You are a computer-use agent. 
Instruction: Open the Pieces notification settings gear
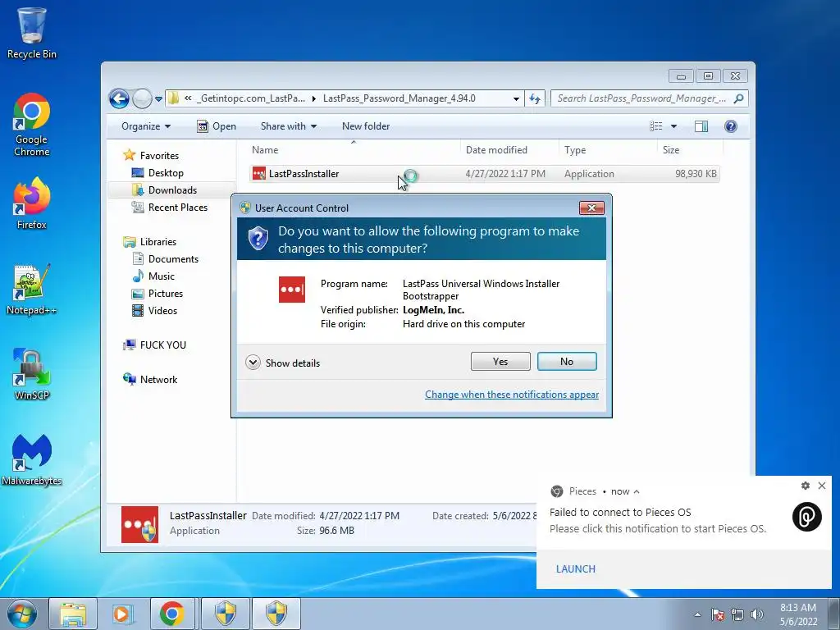pyautogui.click(x=806, y=486)
